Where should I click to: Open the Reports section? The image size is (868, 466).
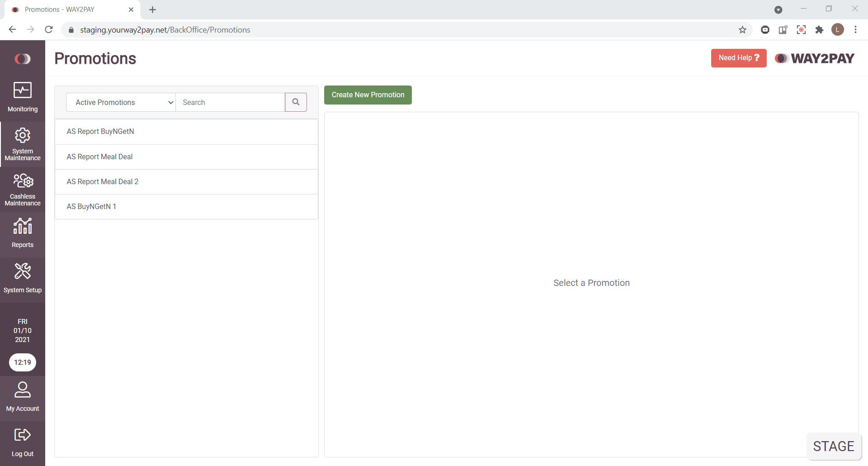(23, 233)
